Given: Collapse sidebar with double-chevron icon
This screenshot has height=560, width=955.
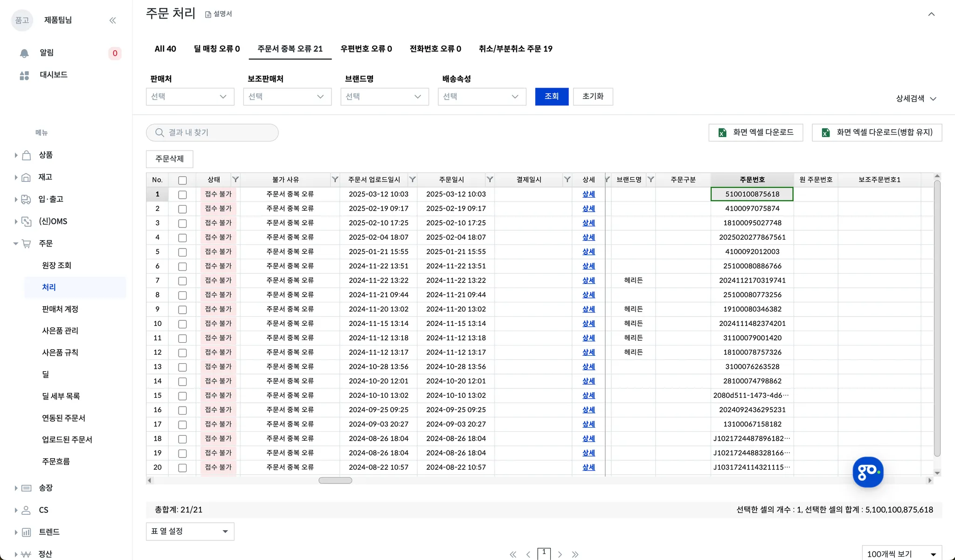Looking at the screenshot, I should tap(112, 20).
